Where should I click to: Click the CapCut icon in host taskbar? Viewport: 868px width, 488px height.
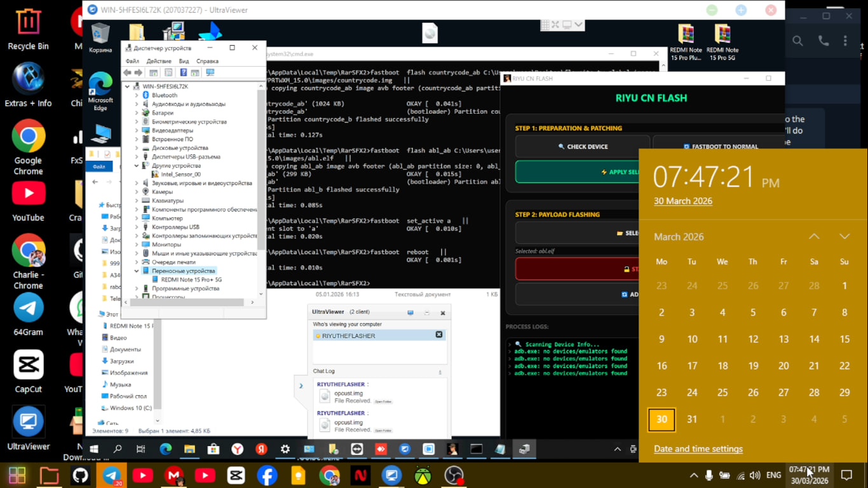(x=236, y=475)
